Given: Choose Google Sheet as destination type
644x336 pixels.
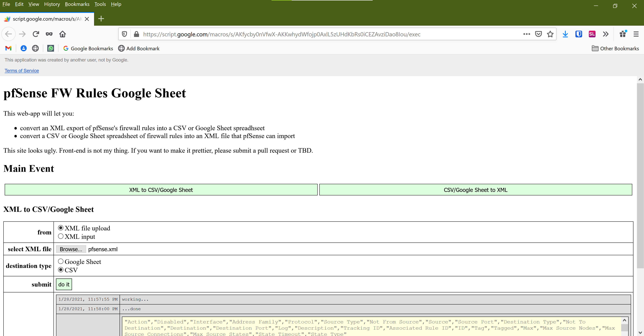Looking at the screenshot, I should click(x=61, y=261).
